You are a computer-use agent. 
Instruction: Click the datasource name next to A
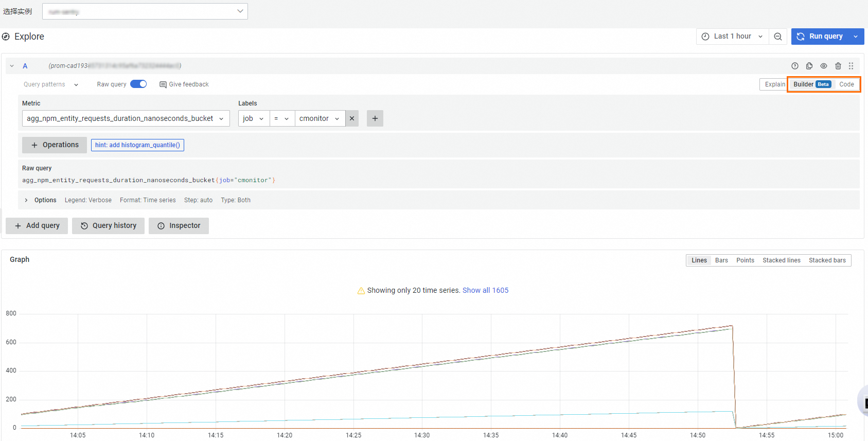[x=115, y=66]
